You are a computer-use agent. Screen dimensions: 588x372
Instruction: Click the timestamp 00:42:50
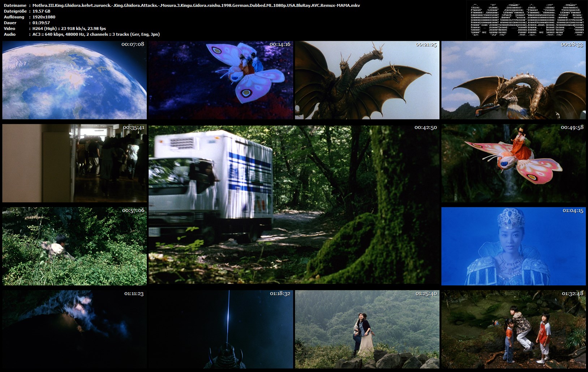coord(426,127)
